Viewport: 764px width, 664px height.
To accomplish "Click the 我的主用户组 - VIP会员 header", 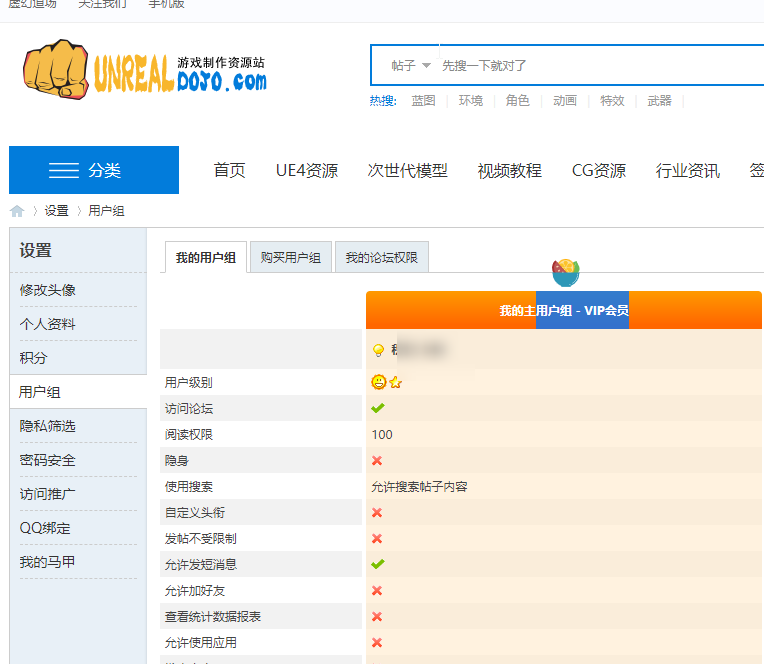I will pyautogui.click(x=564, y=310).
